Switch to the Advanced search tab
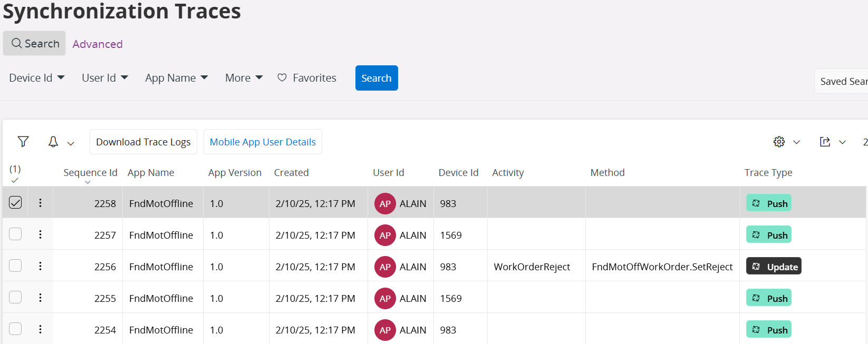The height and width of the screenshot is (344, 868). [98, 44]
